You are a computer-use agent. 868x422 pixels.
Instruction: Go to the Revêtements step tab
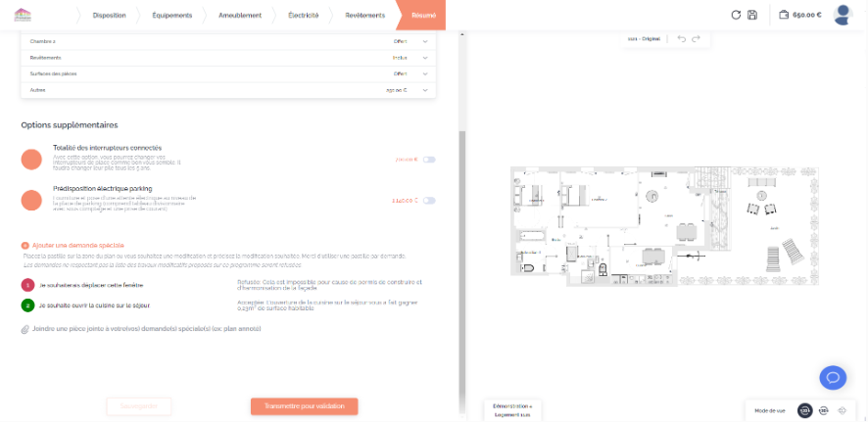point(364,16)
